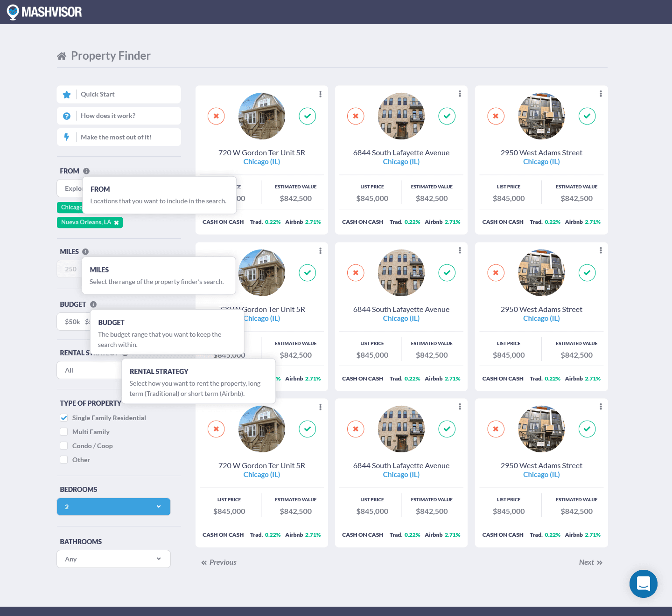Image resolution: width=672 pixels, height=616 pixels.
Task: Enable the Multi Family checkbox
Action: click(x=64, y=432)
